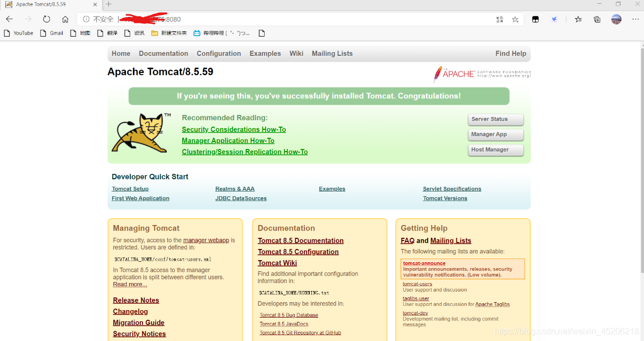The height and width of the screenshot is (341, 644).
Task: Open First Web Application link
Action: click(x=140, y=198)
